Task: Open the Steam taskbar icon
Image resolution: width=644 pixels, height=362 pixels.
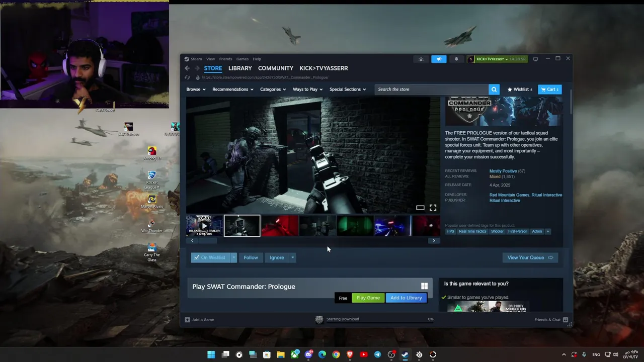Action: coord(405,354)
